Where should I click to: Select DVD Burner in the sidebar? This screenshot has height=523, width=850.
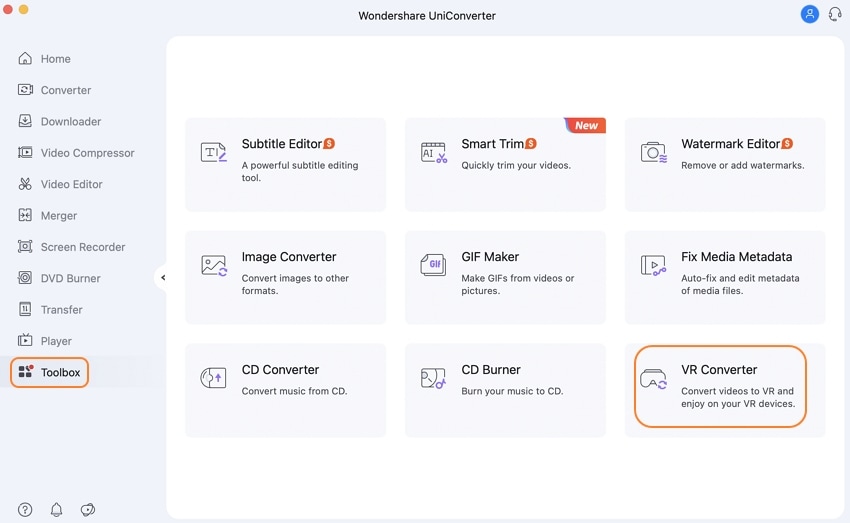point(70,278)
